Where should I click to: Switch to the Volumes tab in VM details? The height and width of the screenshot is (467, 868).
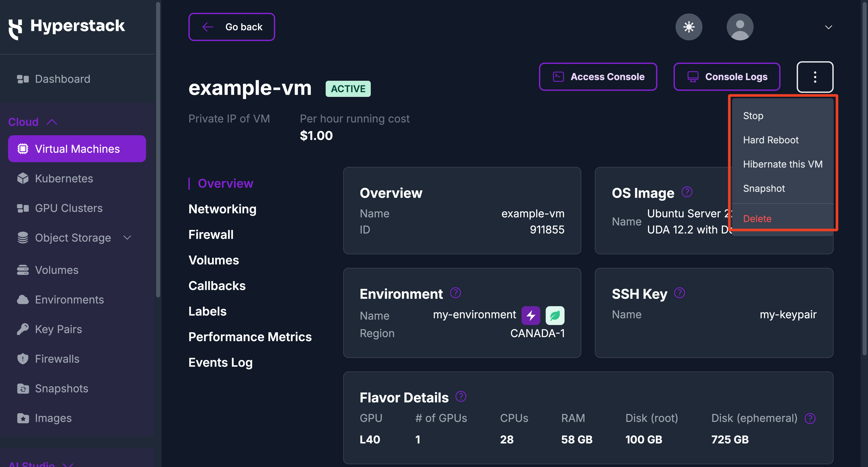[x=213, y=260]
